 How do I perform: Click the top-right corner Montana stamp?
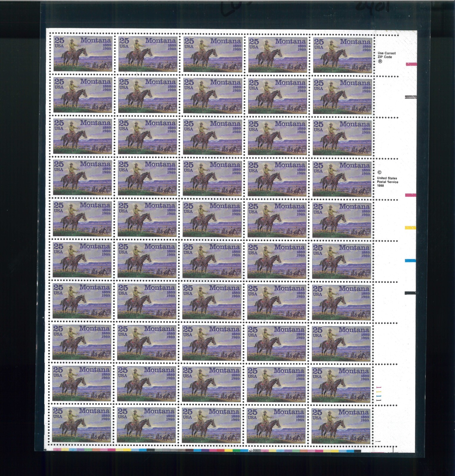[342, 55]
